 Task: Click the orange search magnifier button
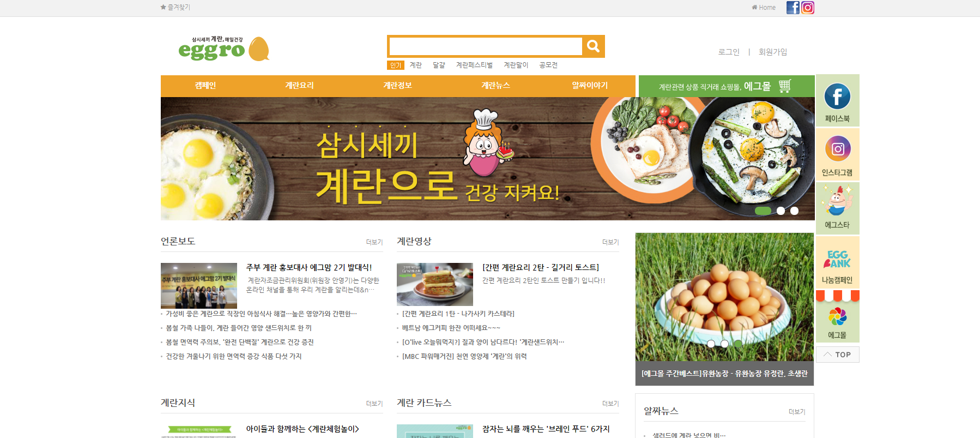coord(593,46)
